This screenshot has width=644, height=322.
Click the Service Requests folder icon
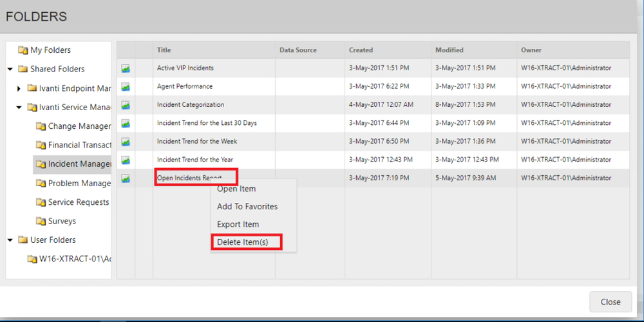pyautogui.click(x=41, y=202)
